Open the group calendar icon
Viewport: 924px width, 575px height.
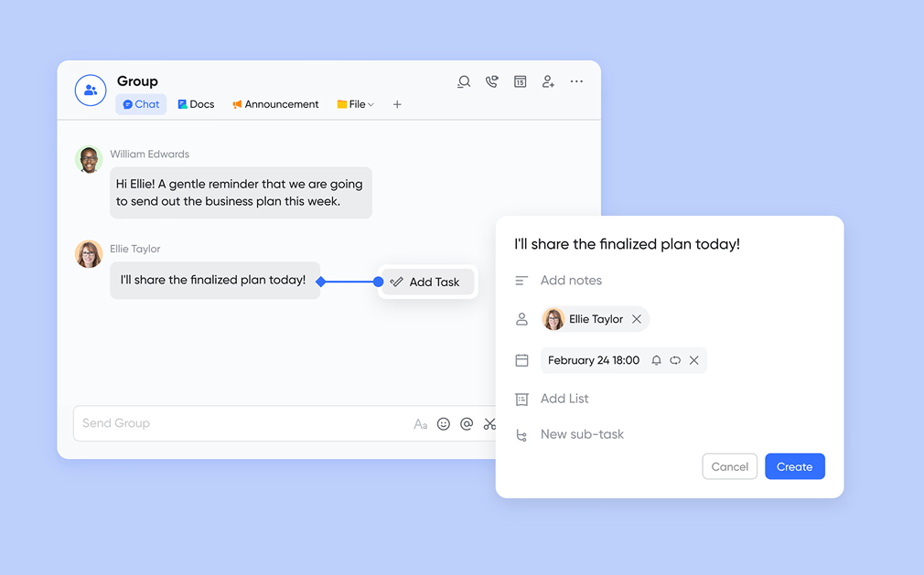(520, 81)
